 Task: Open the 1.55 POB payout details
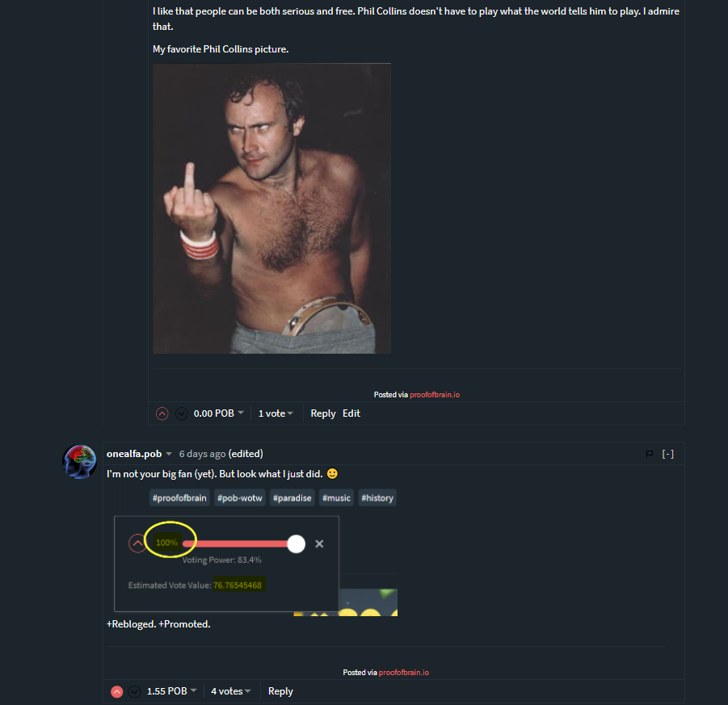click(171, 691)
